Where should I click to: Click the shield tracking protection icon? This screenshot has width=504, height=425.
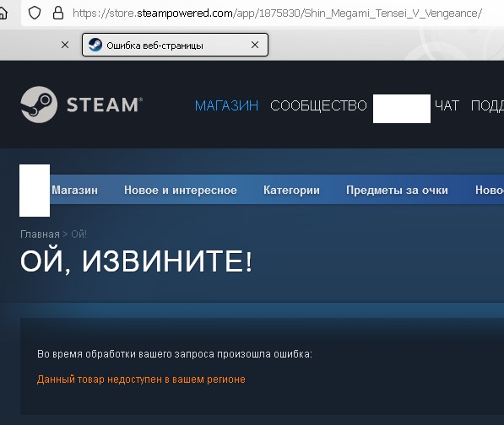click(x=35, y=13)
